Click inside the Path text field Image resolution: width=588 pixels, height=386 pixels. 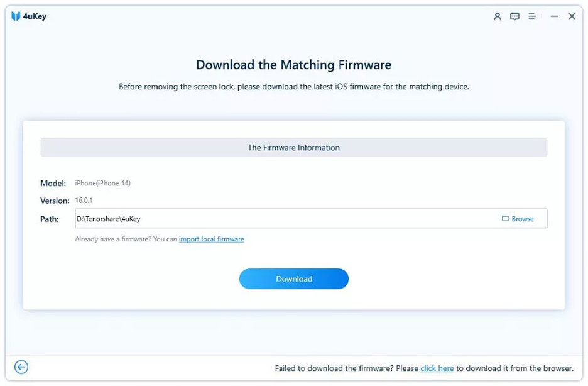[x=283, y=219]
